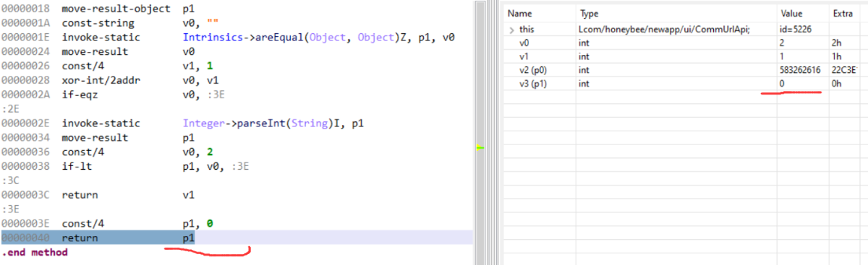Screen dimensions: 868x265
Task: Click the :2E label line
Action: coord(10,108)
